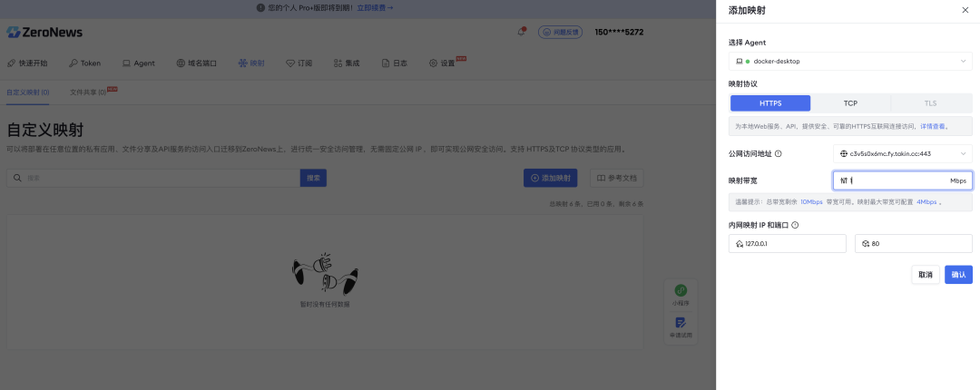Open the 日志 menu item
980x390 pixels.
pyautogui.click(x=395, y=63)
